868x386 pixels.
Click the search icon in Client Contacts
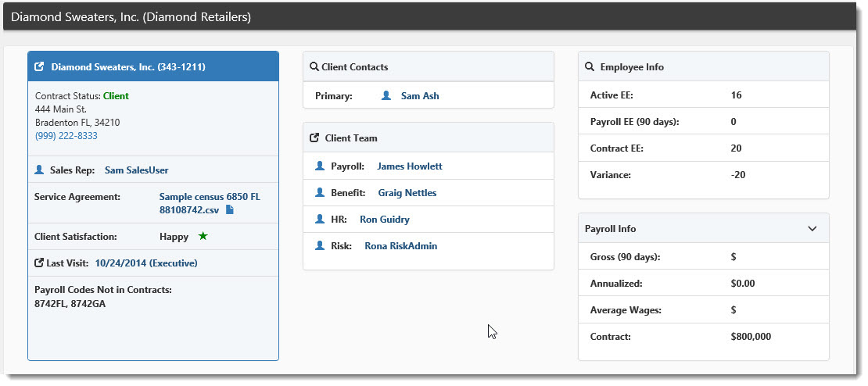point(314,67)
